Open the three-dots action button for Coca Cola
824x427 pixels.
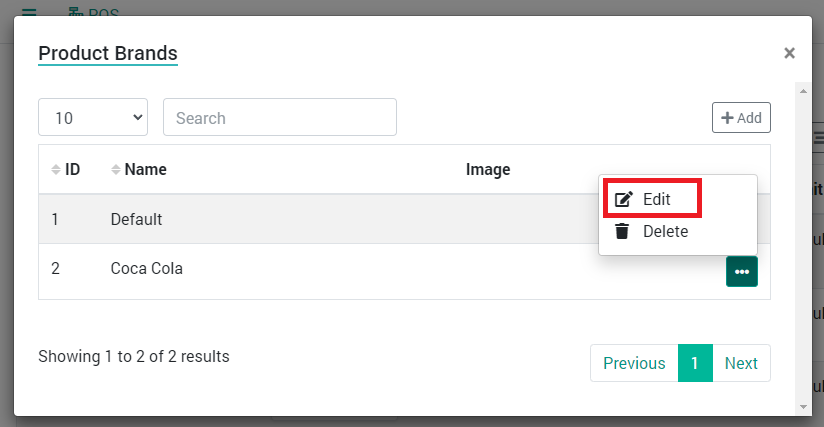741,272
